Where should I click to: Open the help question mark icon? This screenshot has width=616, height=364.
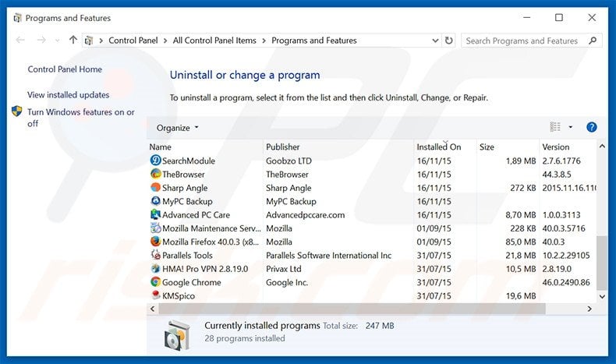click(591, 127)
